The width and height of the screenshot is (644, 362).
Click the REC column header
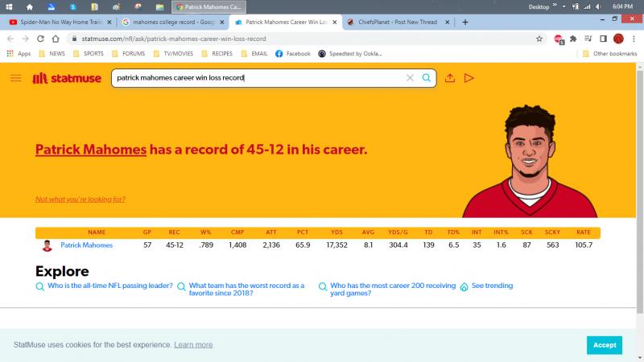(x=174, y=232)
